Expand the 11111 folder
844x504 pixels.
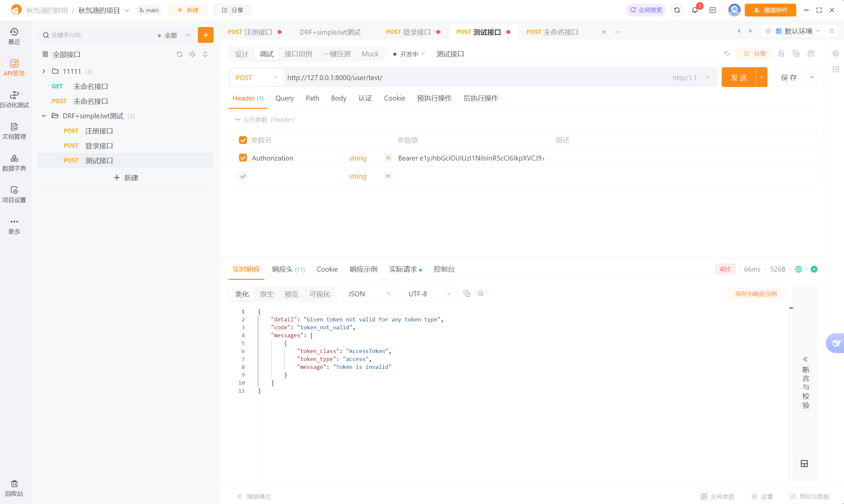[x=44, y=71]
